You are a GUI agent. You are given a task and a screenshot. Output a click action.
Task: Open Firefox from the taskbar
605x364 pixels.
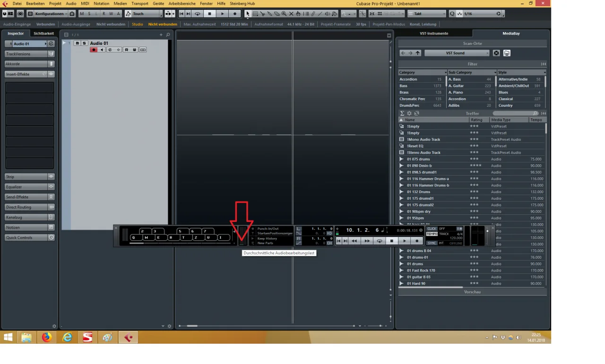pyautogui.click(x=46, y=337)
